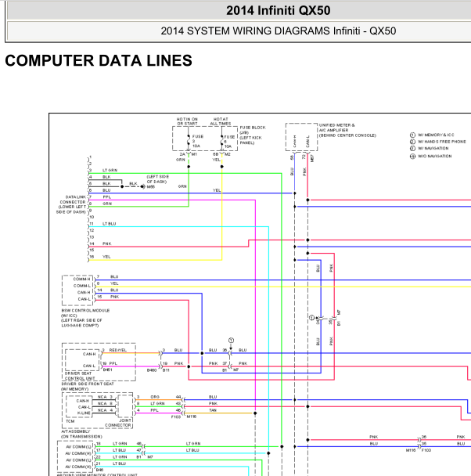This screenshot has width=471, height=476.
Task: Click the 'YEL' pin 16 wire label
Action: click(106, 257)
